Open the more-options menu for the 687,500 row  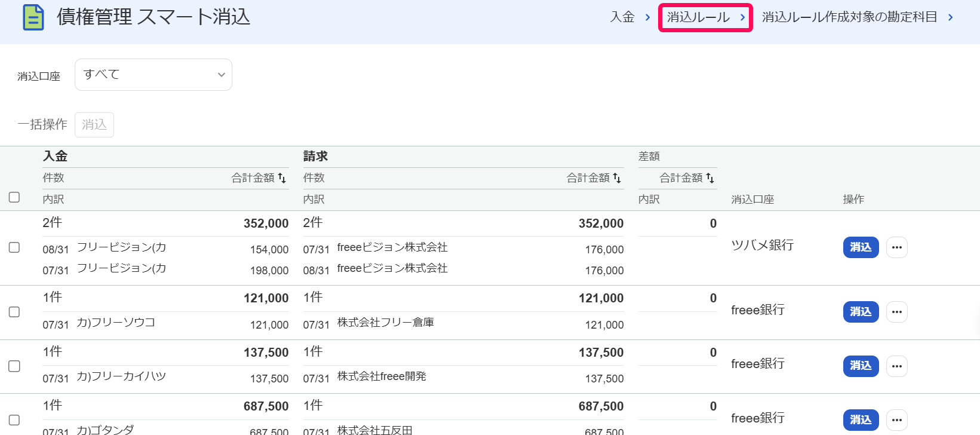(897, 419)
